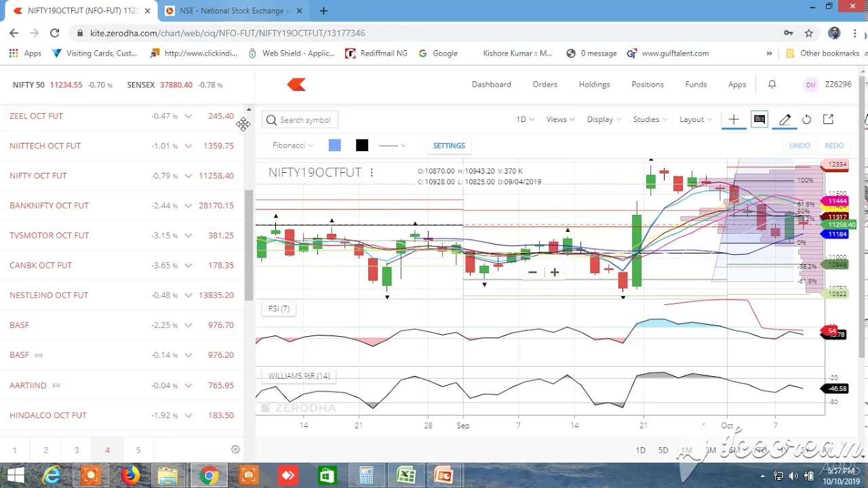This screenshot has height=488, width=868.
Task: Open the notifications bell
Action: coord(772,84)
